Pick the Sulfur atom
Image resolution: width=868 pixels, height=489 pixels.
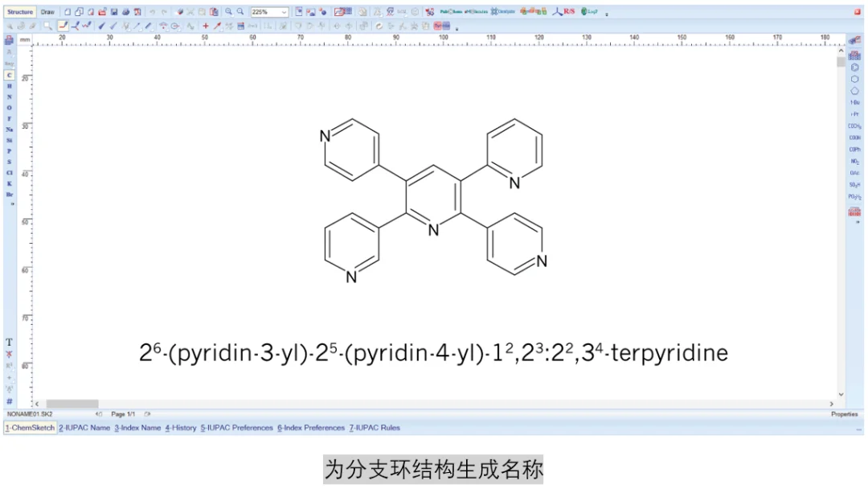(x=10, y=162)
